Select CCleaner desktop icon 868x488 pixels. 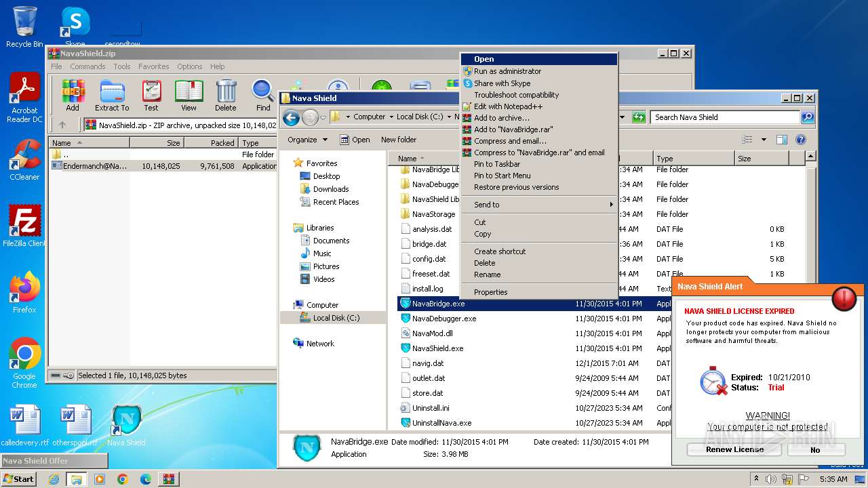[x=24, y=160]
